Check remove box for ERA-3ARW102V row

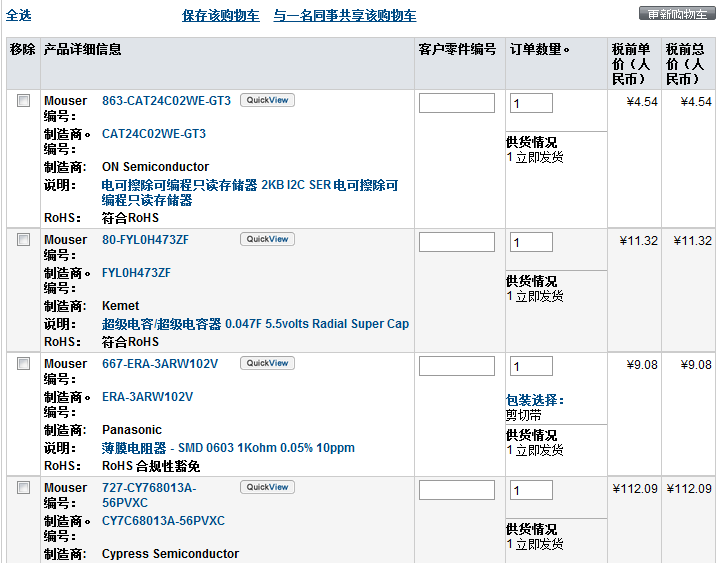point(23,364)
